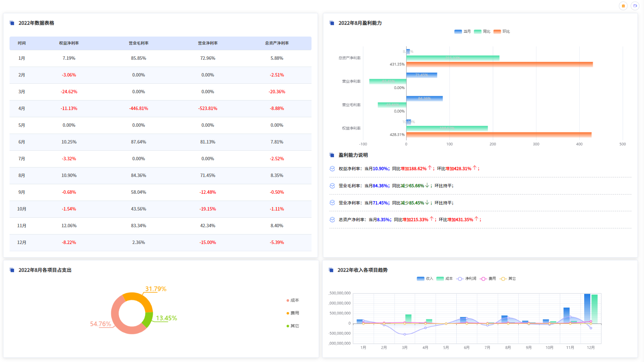Click the -446.81% value in 4月 row
Screen dimensions: 644x362
click(x=139, y=108)
